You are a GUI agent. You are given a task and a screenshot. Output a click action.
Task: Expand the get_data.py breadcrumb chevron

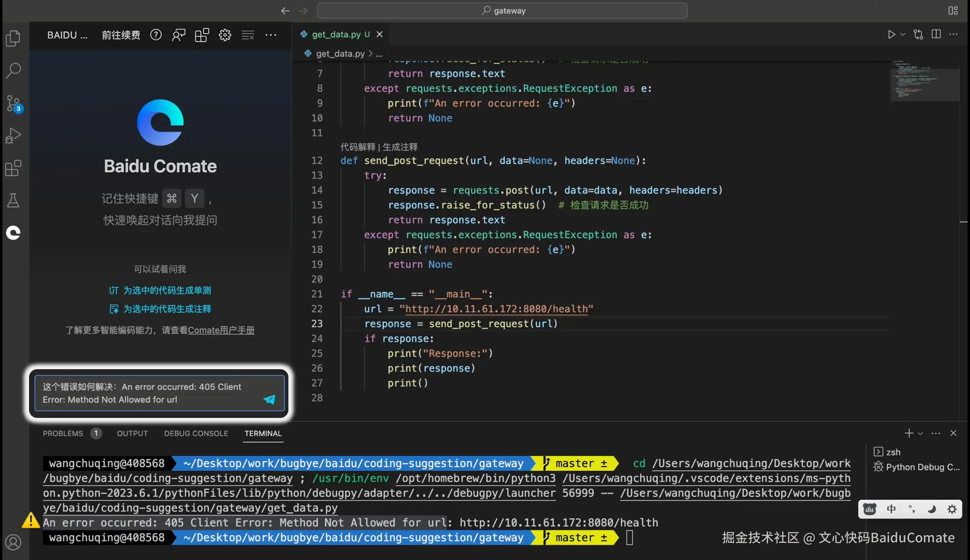(x=370, y=53)
